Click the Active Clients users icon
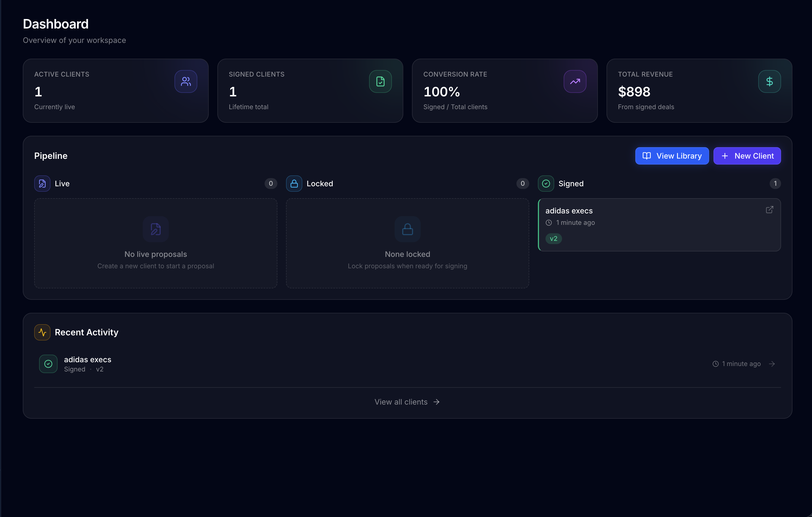The height and width of the screenshot is (517, 812). tap(186, 81)
